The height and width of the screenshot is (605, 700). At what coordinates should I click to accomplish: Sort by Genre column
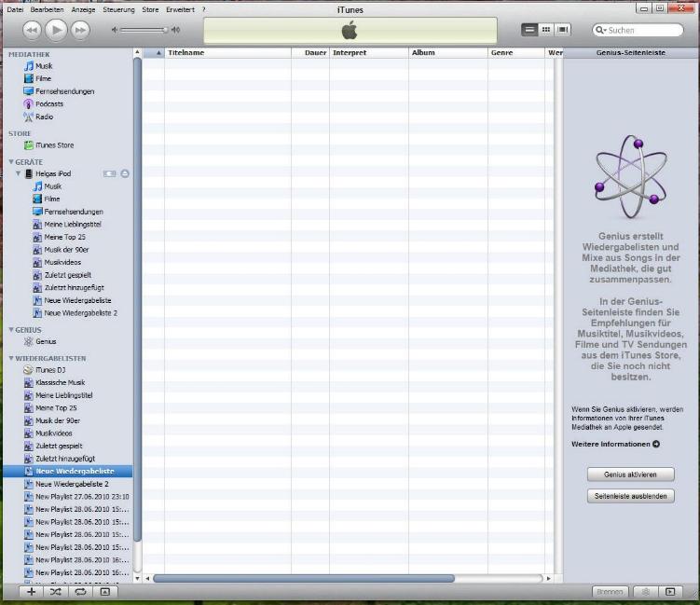tap(516, 53)
